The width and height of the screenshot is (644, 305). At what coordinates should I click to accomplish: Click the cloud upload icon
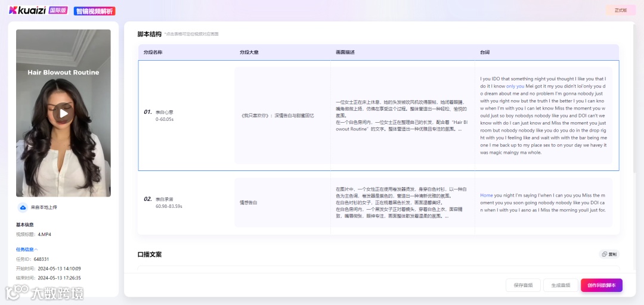(23, 207)
